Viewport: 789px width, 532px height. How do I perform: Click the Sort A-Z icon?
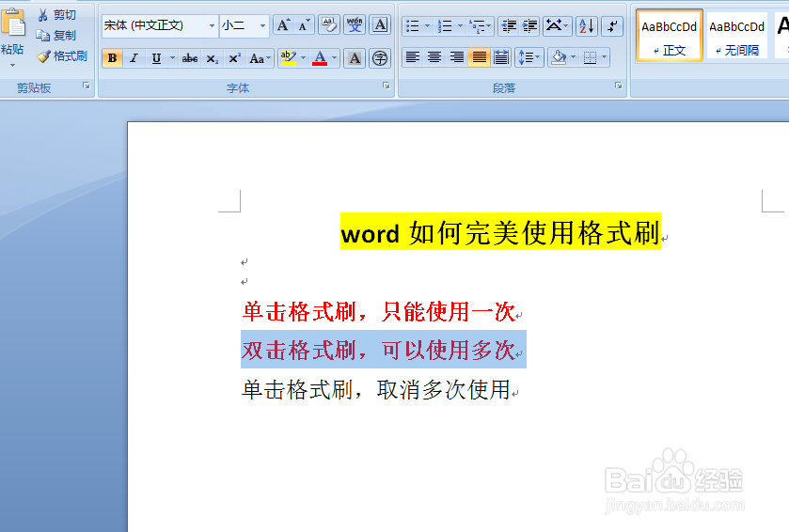[586, 26]
